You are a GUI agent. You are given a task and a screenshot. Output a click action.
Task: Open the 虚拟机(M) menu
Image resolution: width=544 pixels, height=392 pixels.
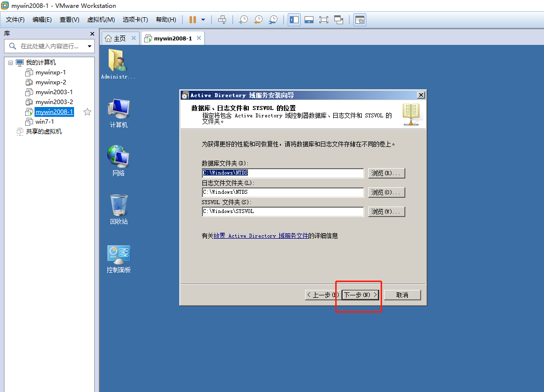pos(101,20)
